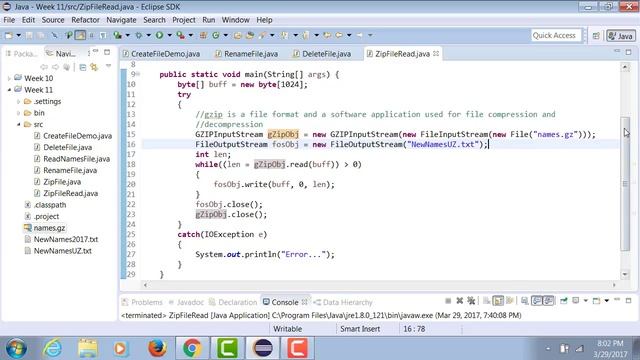Click the New Java Package toolbar icon
Screen dimensions: 640x360
(203, 36)
